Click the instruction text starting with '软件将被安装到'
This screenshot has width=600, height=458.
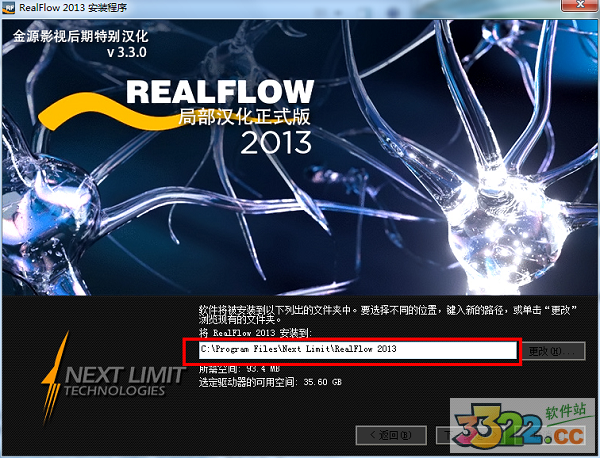point(388,314)
